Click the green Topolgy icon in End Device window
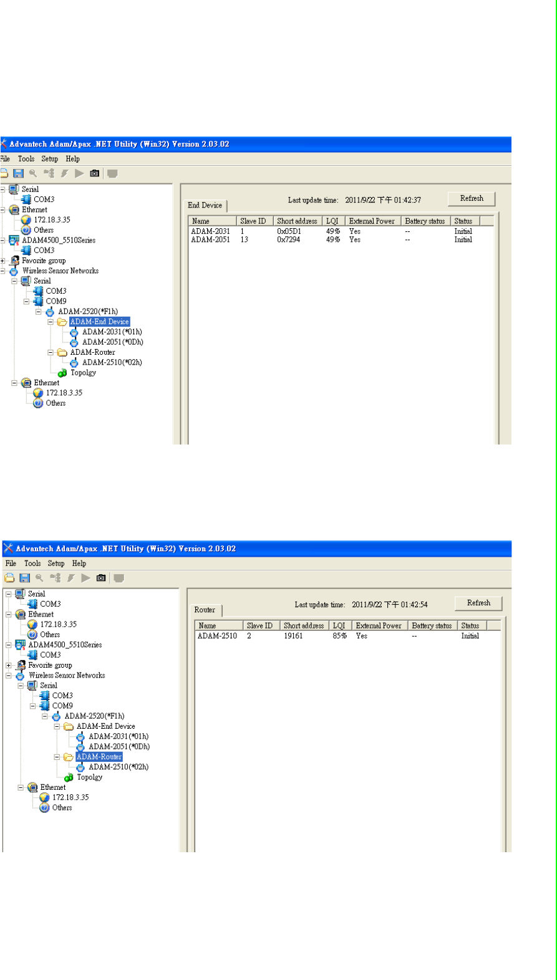 coord(62,373)
